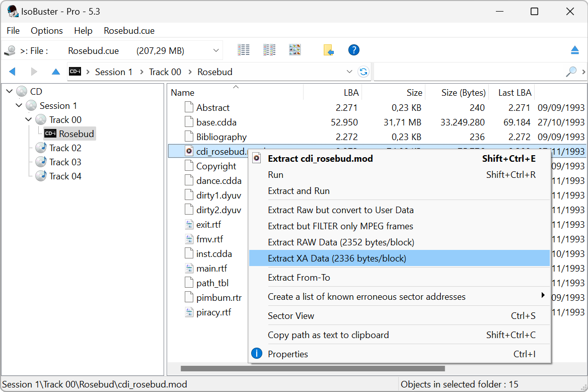Click Session 1 in the breadcrumb

point(114,72)
